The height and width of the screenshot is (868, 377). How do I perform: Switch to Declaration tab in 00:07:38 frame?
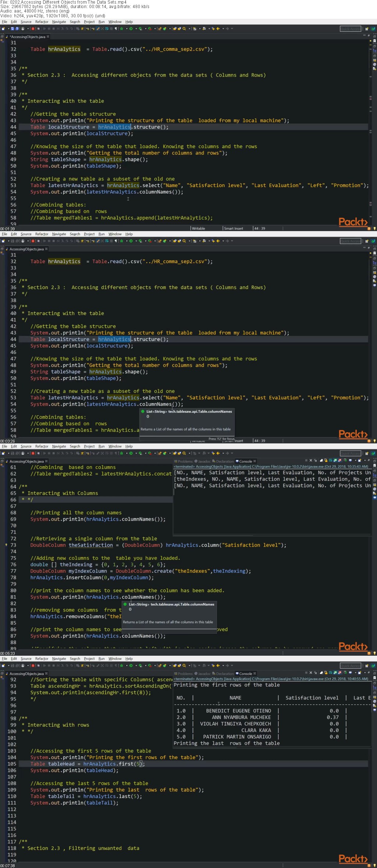click(223, 673)
